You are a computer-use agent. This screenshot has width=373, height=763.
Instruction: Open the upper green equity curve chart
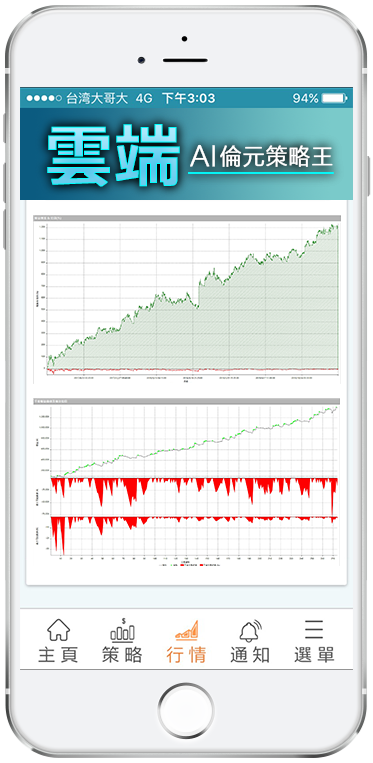pos(187,299)
